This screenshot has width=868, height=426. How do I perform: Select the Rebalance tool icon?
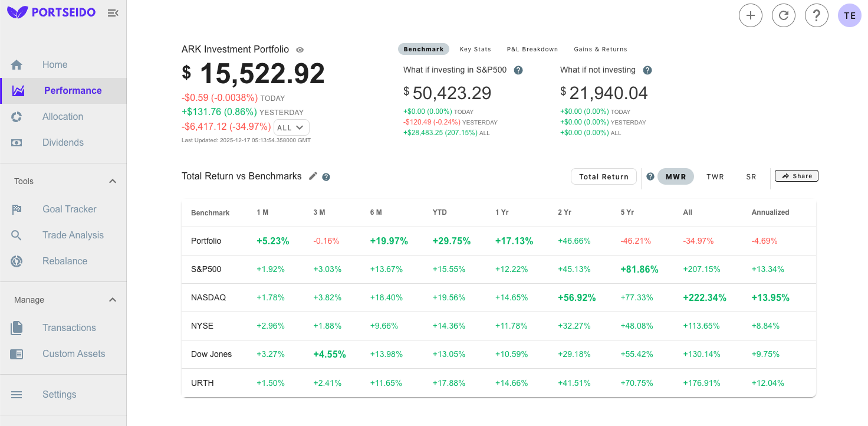coord(17,261)
